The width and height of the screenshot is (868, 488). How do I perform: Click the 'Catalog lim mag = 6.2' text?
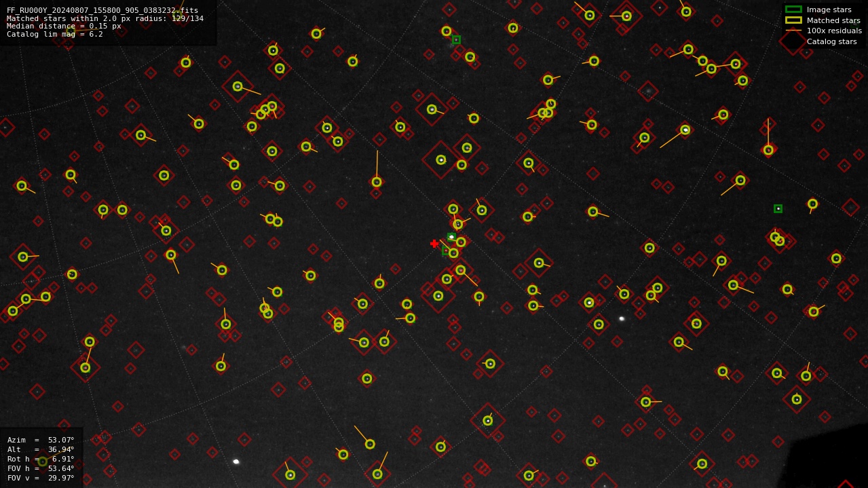pos(55,34)
